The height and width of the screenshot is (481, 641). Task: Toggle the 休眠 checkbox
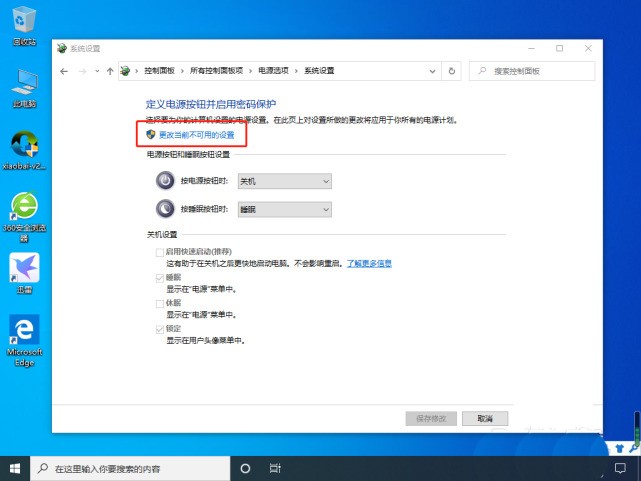(160, 304)
